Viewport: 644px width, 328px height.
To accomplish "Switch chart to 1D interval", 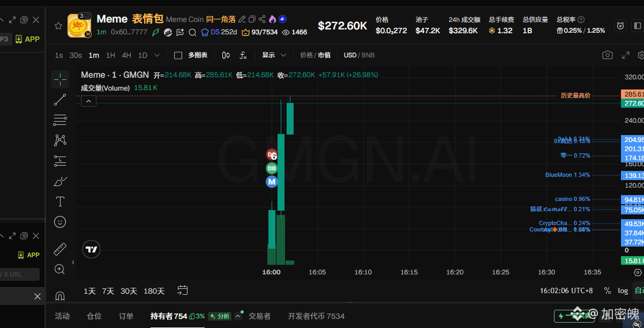I will pyautogui.click(x=143, y=55).
